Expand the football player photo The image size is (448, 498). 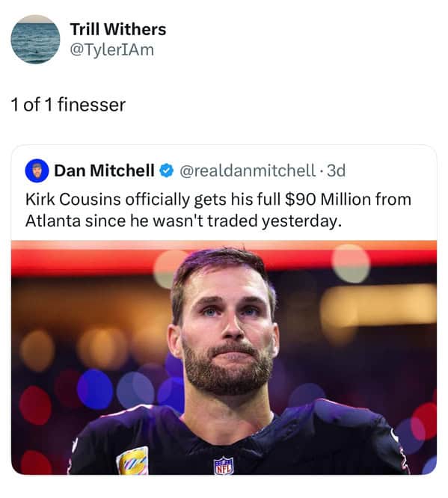tap(224, 357)
